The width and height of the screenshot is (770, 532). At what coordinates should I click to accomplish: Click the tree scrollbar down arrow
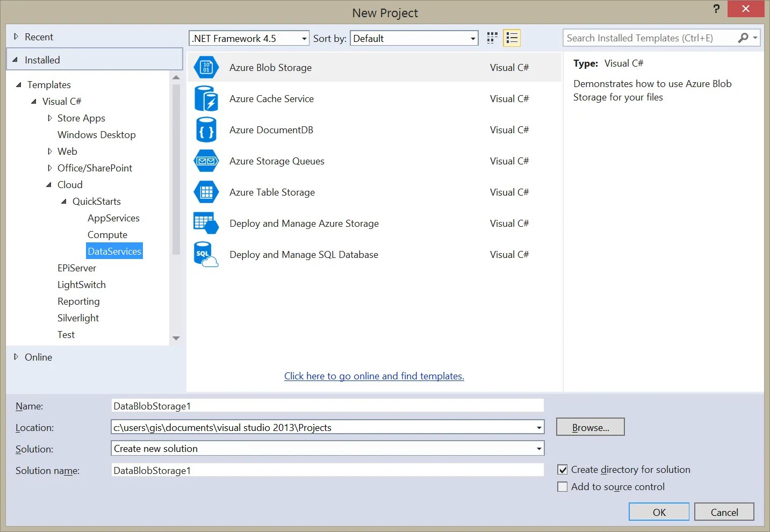click(x=176, y=339)
